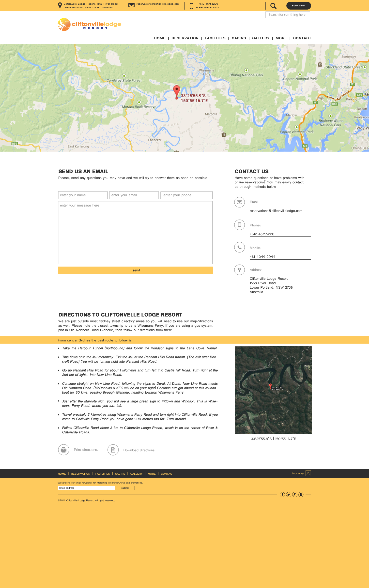Click the +612 45755220 phone number under Phone
This screenshot has height=588, width=369.
click(262, 234)
